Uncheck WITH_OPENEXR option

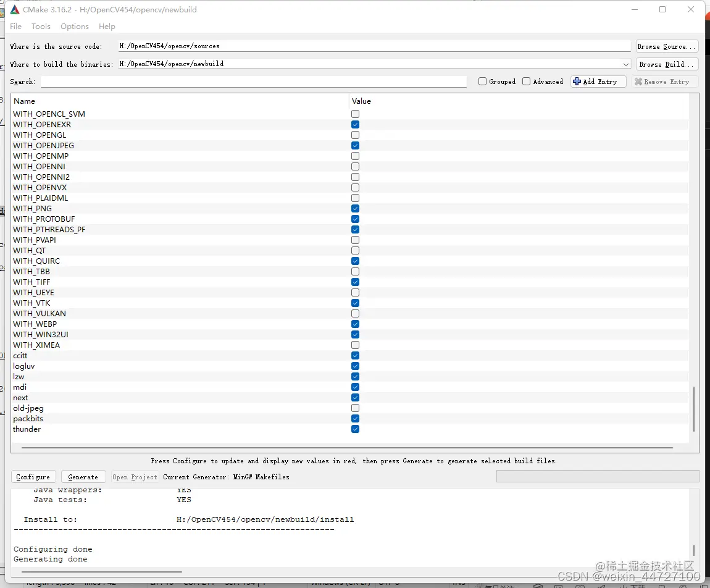coord(356,125)
